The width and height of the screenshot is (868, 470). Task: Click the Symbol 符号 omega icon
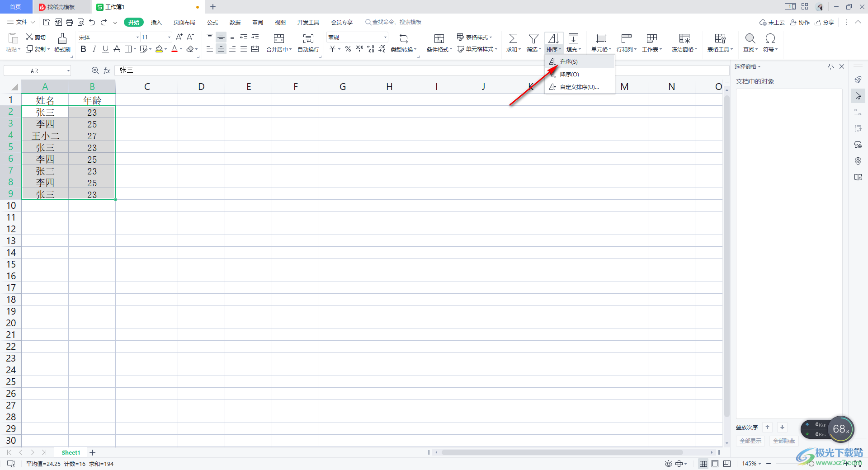[770, 38]
